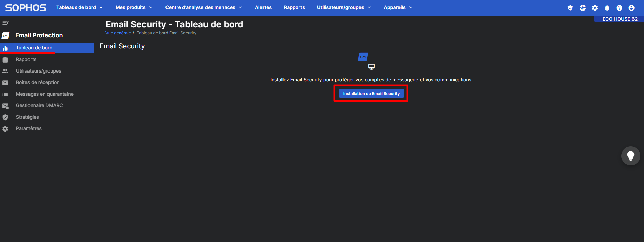Click the Utilisateurs/groupes people icon in sidebar
Image resolution: width=644 pixels, height=242 pixels.
pyautogui.click(x=5, y=71)
